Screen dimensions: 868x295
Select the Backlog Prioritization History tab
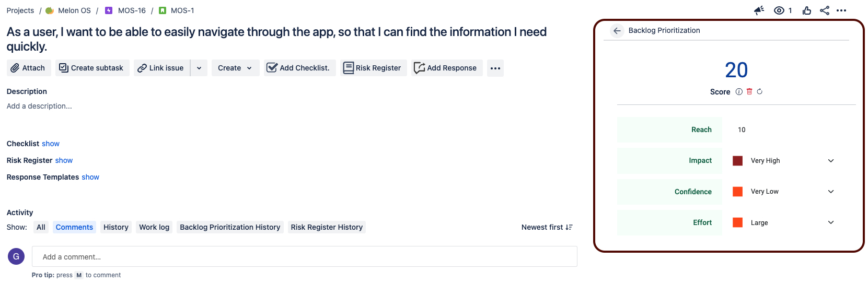click(230, 227)
